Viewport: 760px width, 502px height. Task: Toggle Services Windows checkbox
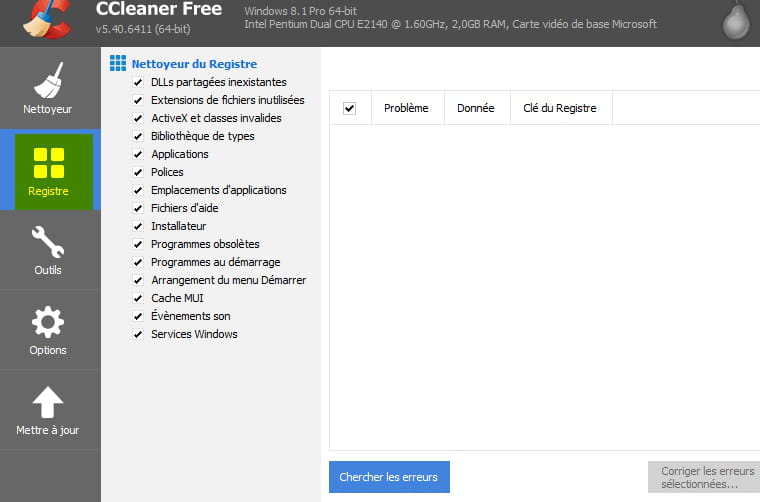138,334
